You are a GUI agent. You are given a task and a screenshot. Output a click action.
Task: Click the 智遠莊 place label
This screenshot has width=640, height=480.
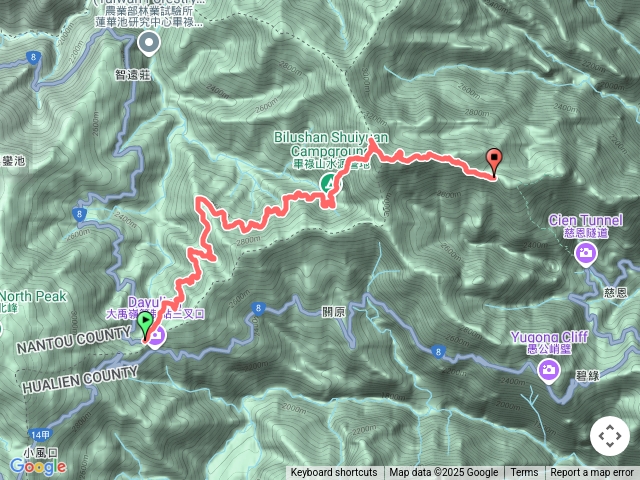(x=133, y=75)
